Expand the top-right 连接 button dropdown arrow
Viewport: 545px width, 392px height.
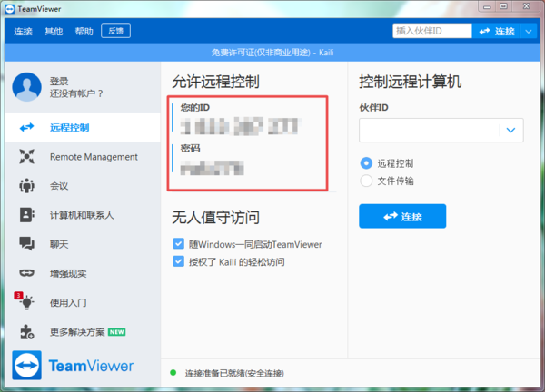click(x=530, y=31)
